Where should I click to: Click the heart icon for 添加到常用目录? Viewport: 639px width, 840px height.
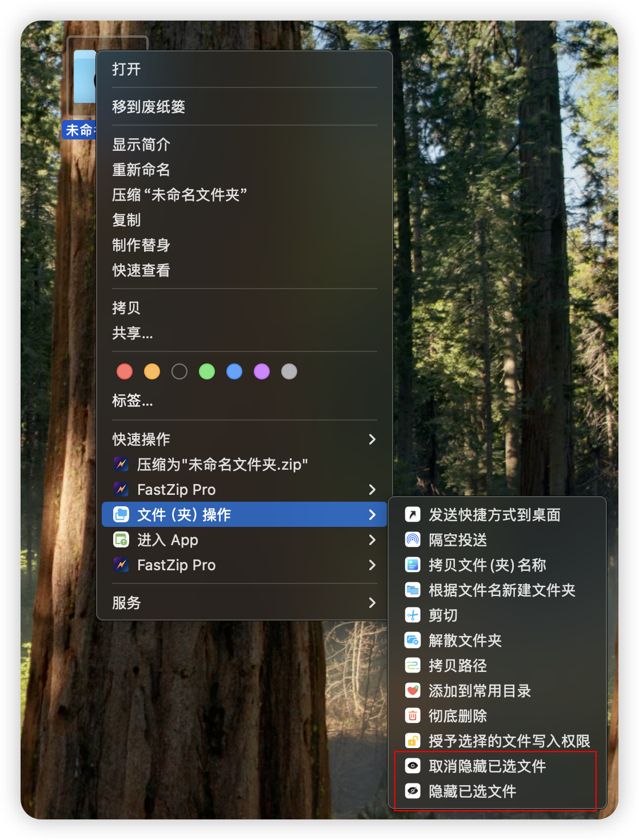tap(413, 691)
